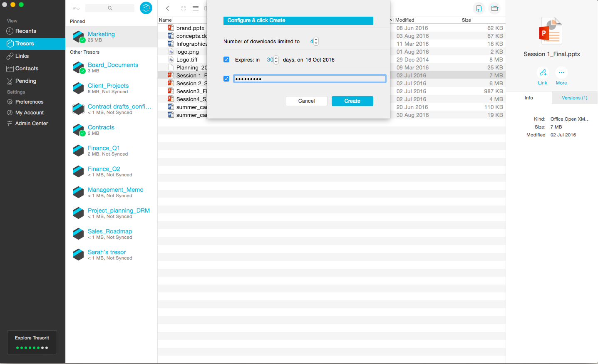The width and height of the screenshot is (598, 364).
Task: Open the Contracts tresor
Action: (112, 130)
